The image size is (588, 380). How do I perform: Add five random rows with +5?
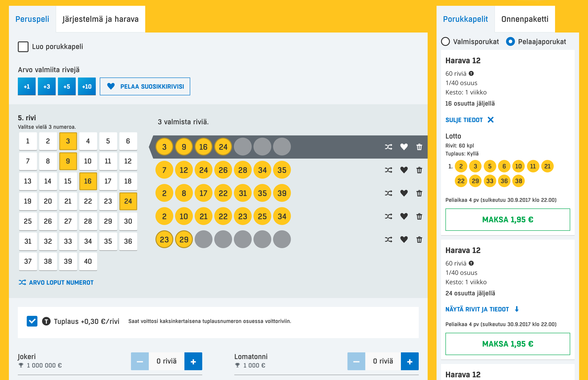pos(67,86)
